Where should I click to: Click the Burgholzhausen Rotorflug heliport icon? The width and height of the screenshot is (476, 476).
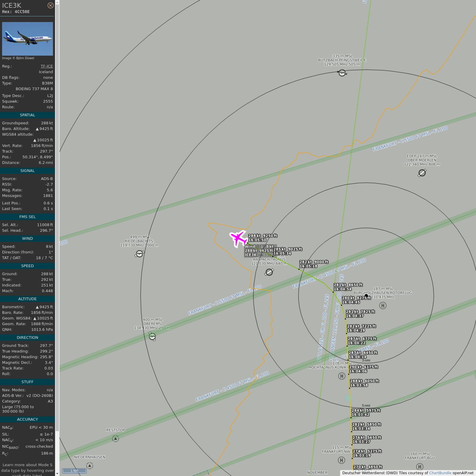[x=383, y=305]
